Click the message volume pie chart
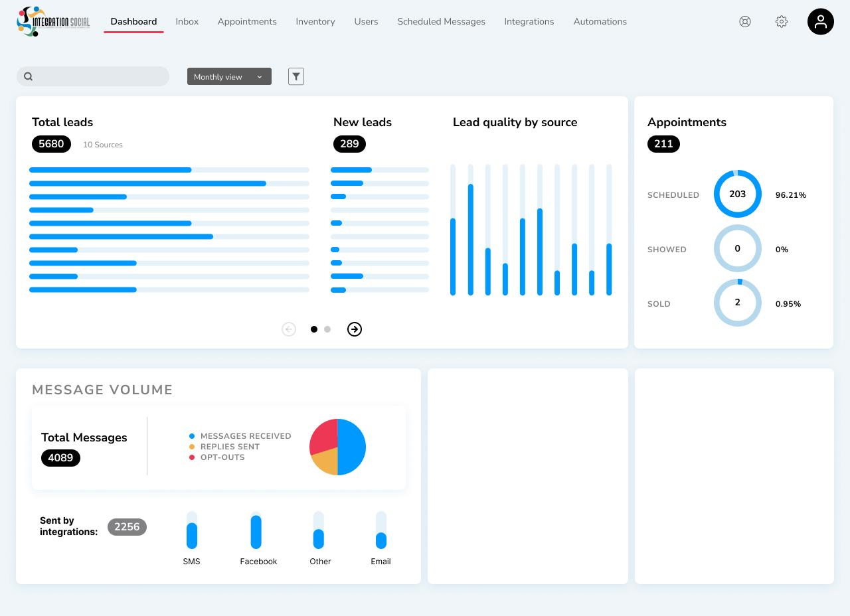Screen dimensions: 850x616 pos(337,447)
